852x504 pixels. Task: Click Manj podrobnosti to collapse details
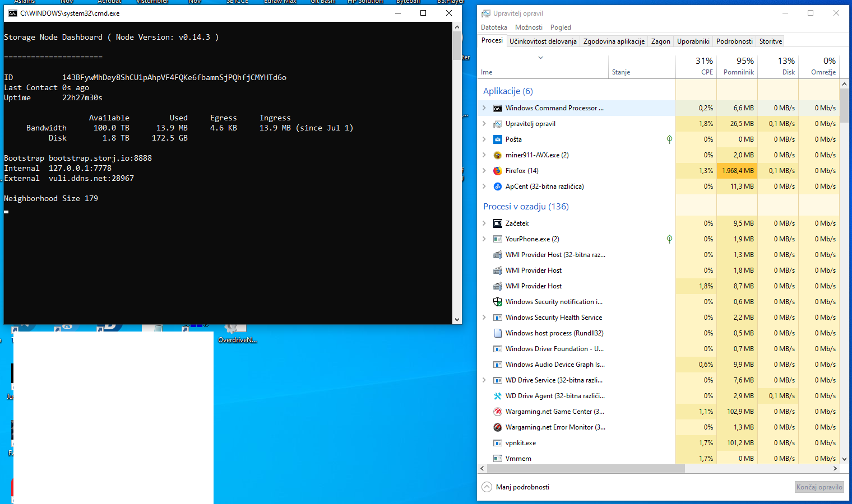[516, 487]
